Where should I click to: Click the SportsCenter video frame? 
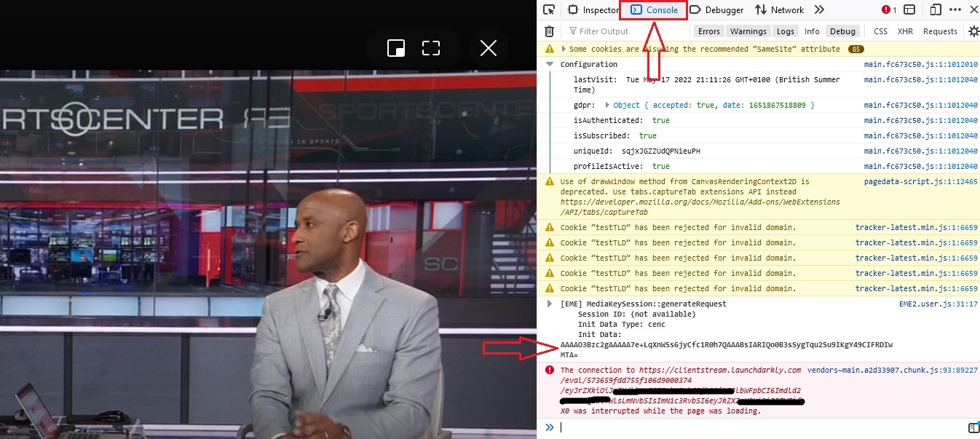click(268, 255)
